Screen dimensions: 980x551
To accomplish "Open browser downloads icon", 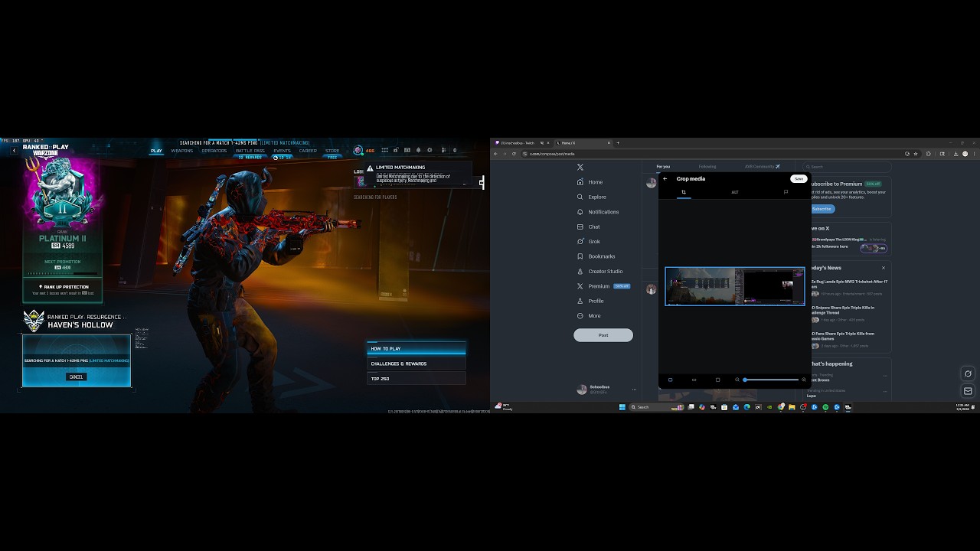I will pos(955,154).
